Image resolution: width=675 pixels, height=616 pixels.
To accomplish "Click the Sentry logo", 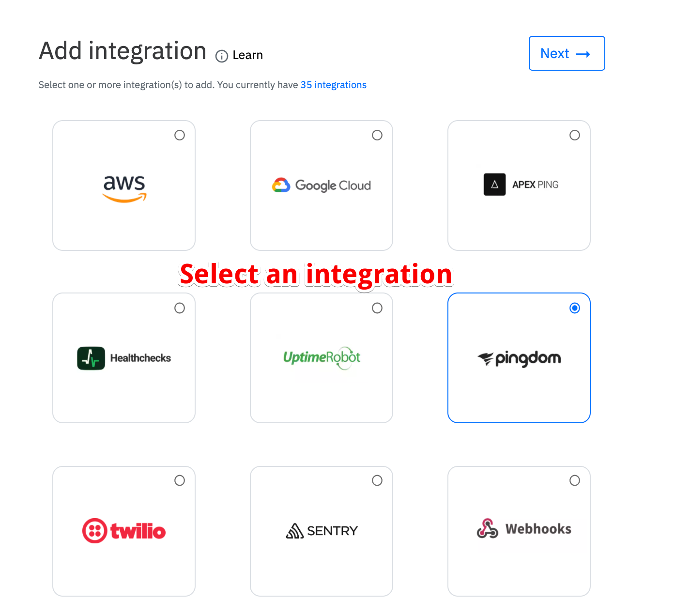I will [322, 531].
